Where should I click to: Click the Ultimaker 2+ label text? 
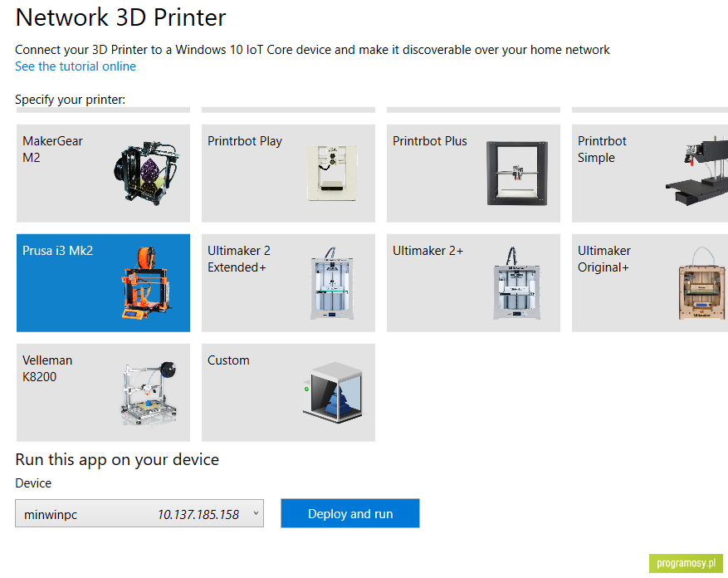tap(428, 251)
